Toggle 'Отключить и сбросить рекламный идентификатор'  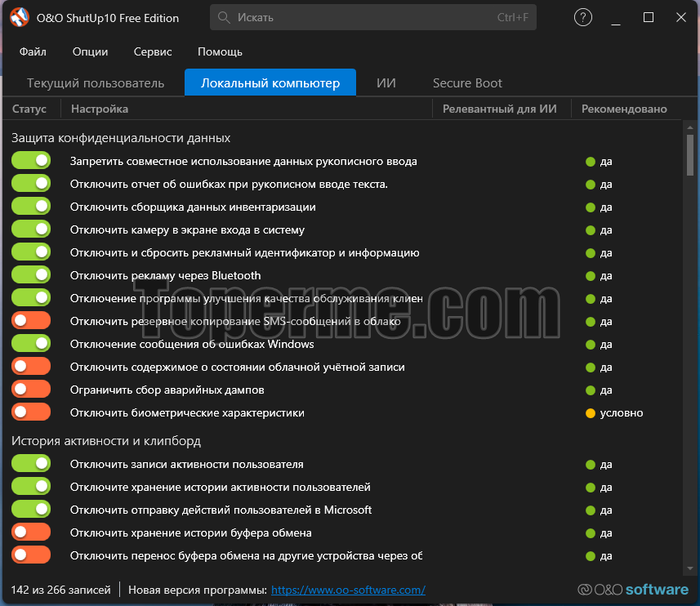coord(31,252)
